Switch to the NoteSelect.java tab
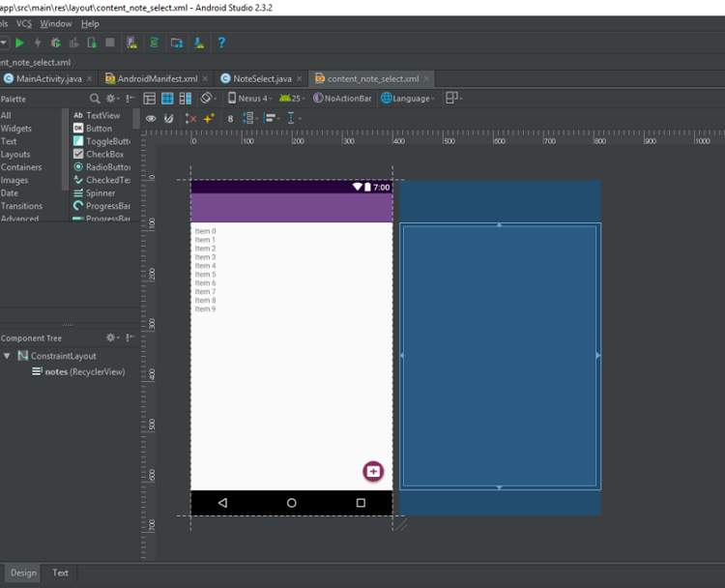The image size is (725, 588). click(261, 78)
